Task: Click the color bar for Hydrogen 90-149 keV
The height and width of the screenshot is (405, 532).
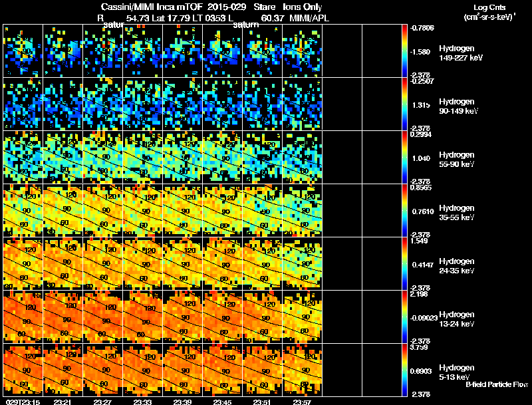Action: [x=405, y=104]
